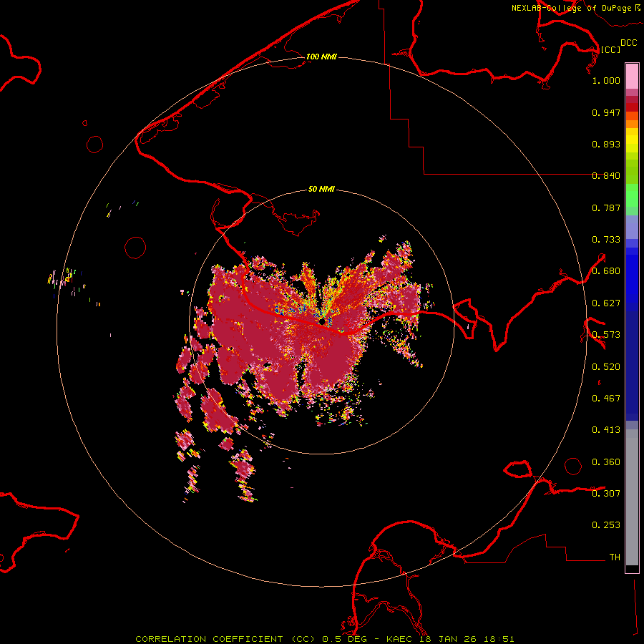Screen dimensions: 644x644
Task: Select the 0.253 scale value
Action: pyautogui.click(x=606, y=525)
